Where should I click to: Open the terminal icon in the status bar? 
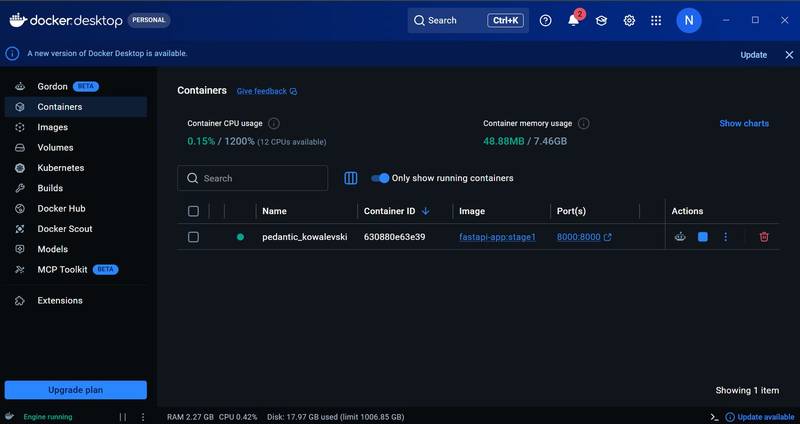click(714, 417)
